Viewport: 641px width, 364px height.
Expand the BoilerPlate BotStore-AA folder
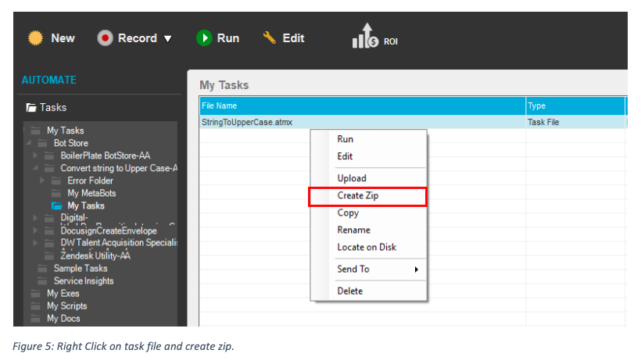point(36,156)
